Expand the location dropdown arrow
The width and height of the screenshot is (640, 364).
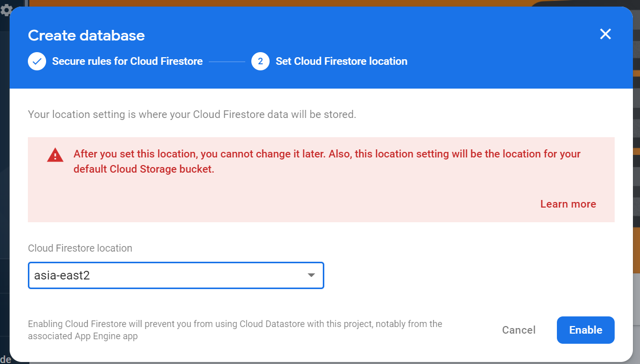pyautogui.click(x=311, y=275)
